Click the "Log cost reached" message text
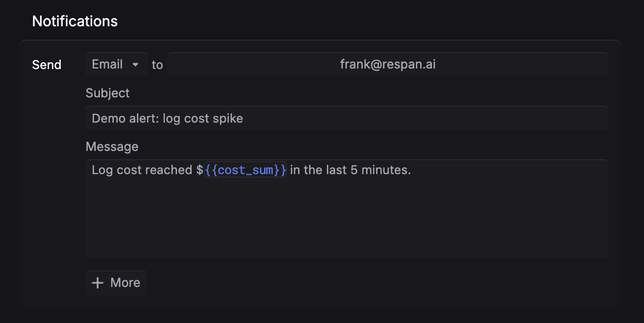 [142, 170]
